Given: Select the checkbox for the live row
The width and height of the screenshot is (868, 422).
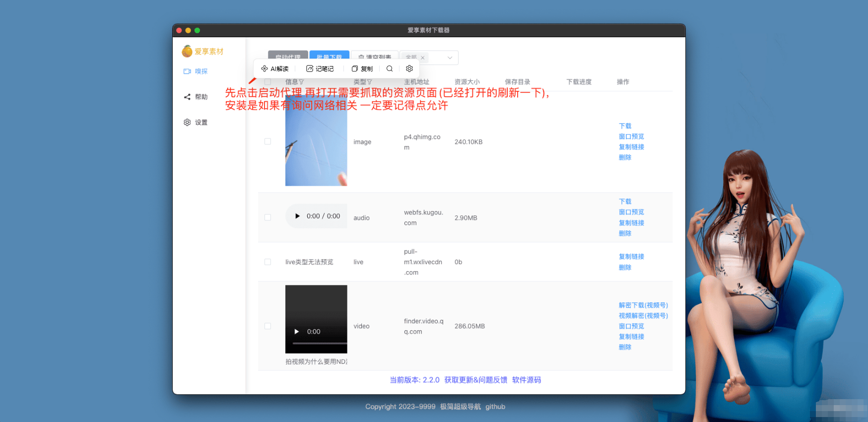Looking at the screenshot, I should pyautogui.click(x=268, y=262).
